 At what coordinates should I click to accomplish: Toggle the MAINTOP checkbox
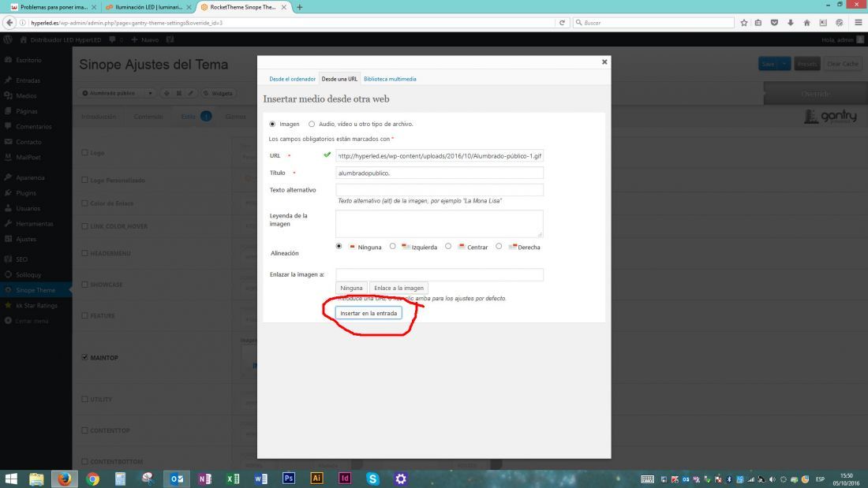(84, 357)
